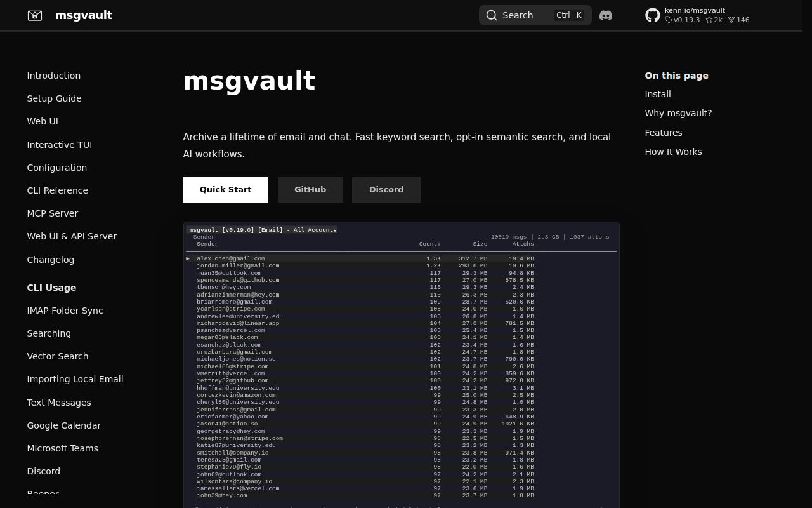
Task: Click the GitHub button
Action: [x=310, y=190]
